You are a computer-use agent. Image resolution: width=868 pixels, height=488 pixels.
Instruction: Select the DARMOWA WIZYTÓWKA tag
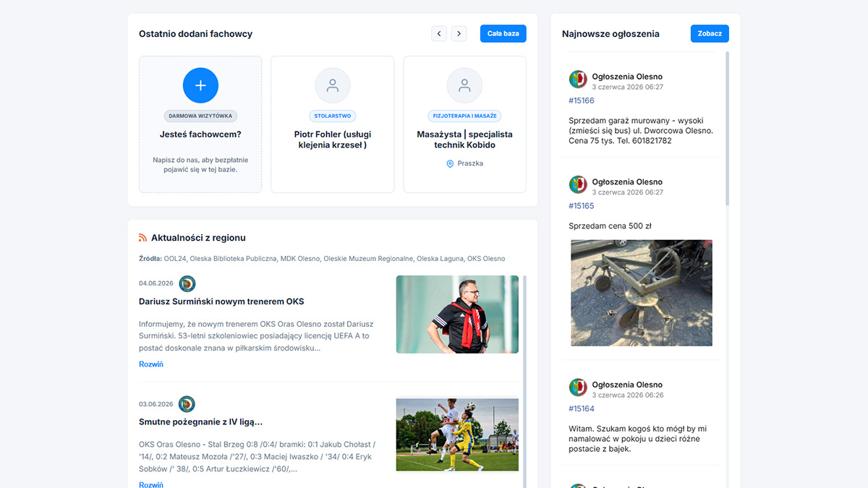click(200, 116)
